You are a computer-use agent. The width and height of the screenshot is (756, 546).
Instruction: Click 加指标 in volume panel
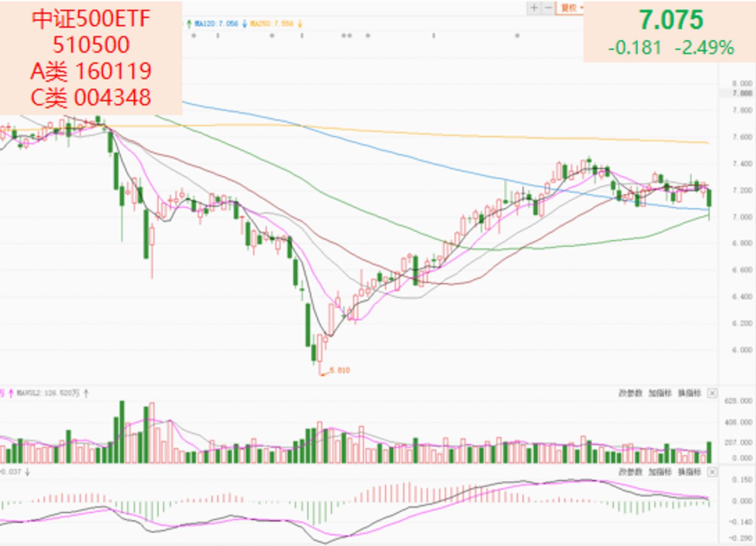[660, 393]
